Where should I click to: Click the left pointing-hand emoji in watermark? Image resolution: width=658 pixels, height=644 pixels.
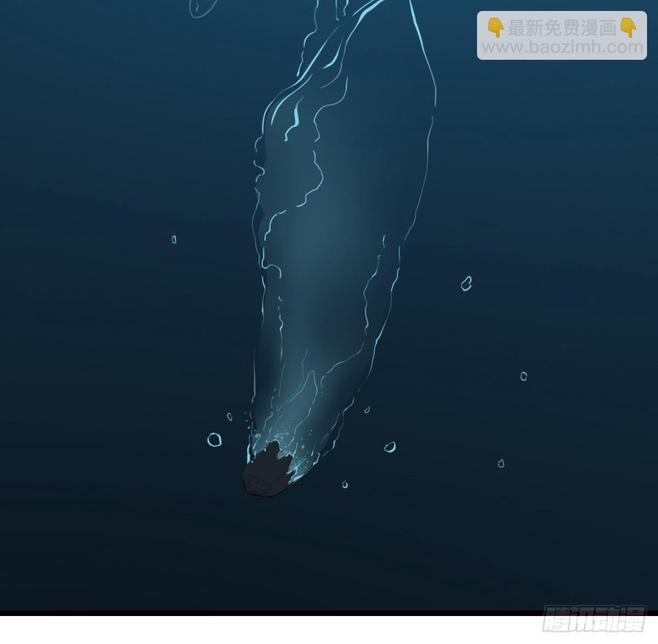click(496, 27)
